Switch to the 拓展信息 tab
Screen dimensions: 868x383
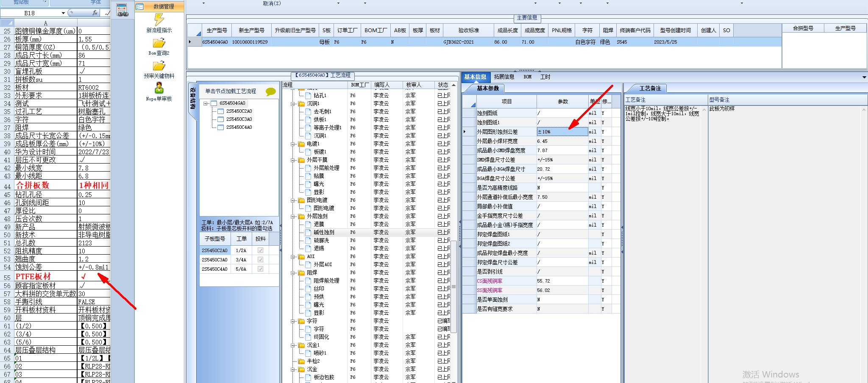pyautogui.click(x=504, y=77)
